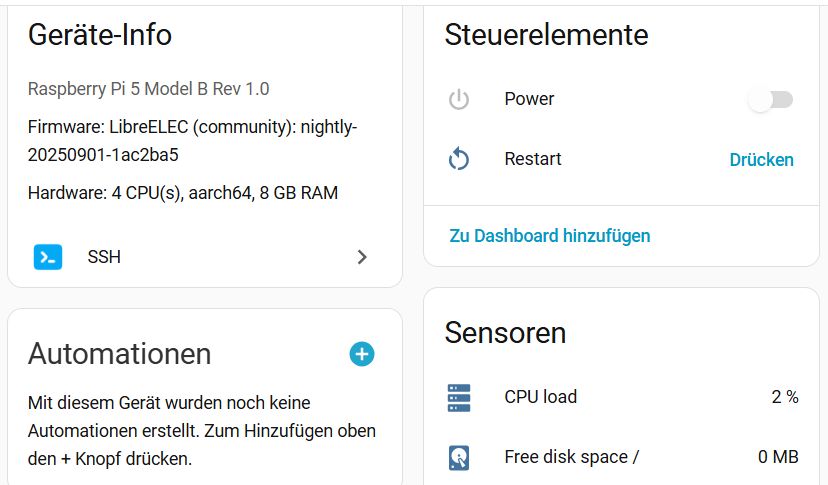Click the 0 MB disk space value

tap(778, 456)
